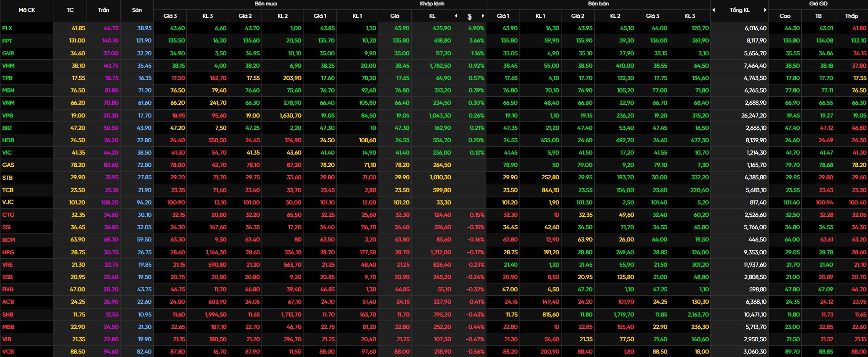Click the Cao column header
This screenshot has width=868, height=357.
tap(785, 16)
